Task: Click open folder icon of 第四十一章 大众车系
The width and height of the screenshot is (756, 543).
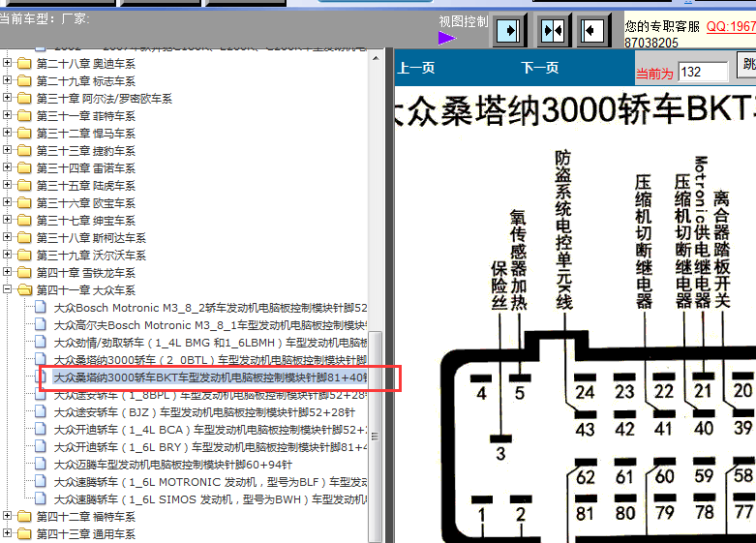Action: click(24, 289)
